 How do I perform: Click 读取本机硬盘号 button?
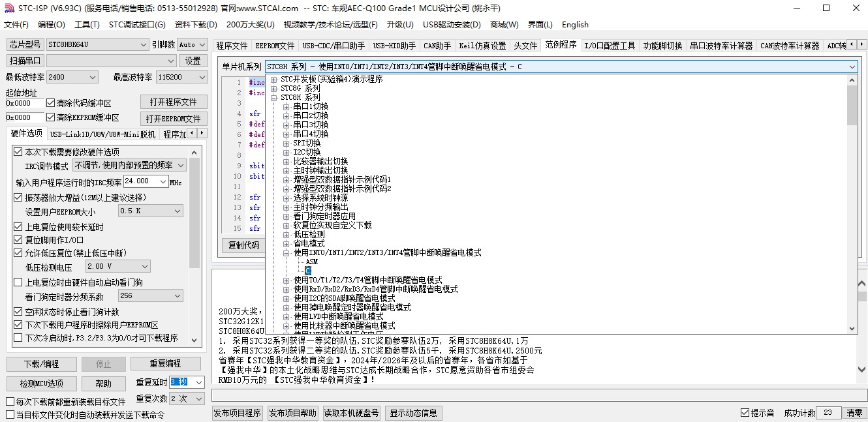[352, 413]
